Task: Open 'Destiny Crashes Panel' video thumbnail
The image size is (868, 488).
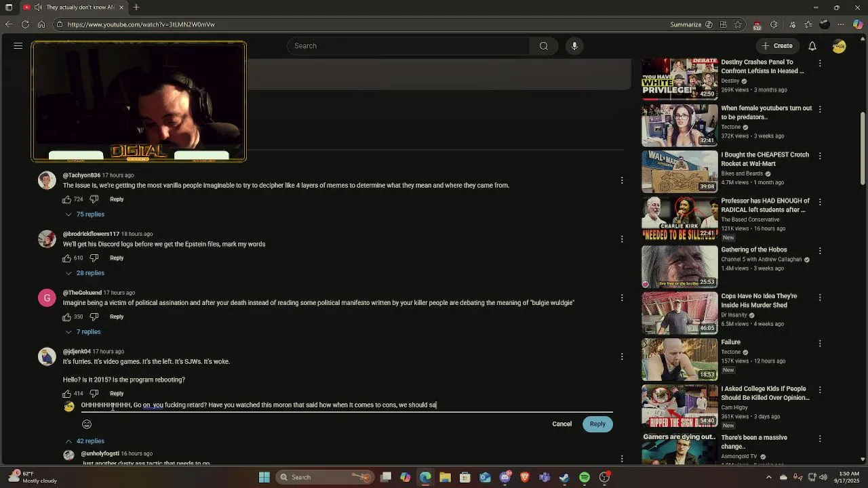Action: coord(679,79)
